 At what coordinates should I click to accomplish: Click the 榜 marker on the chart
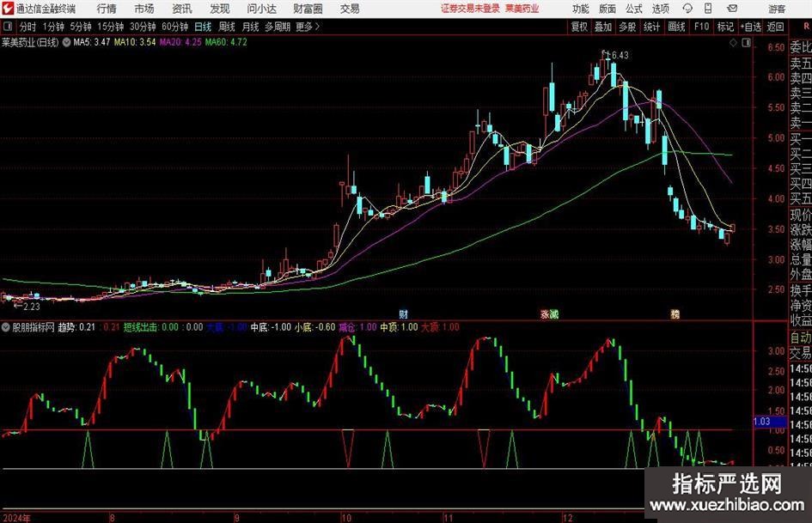coord(675,313)
